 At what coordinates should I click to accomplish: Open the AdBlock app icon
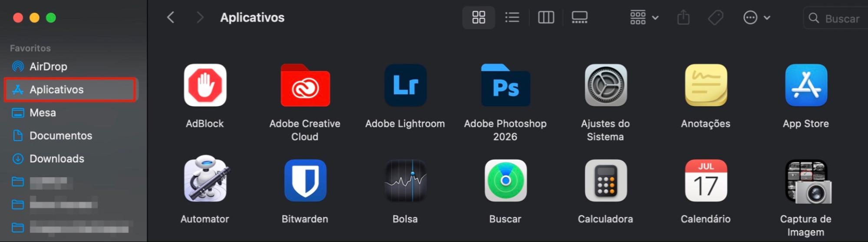(x=205, y=85)
